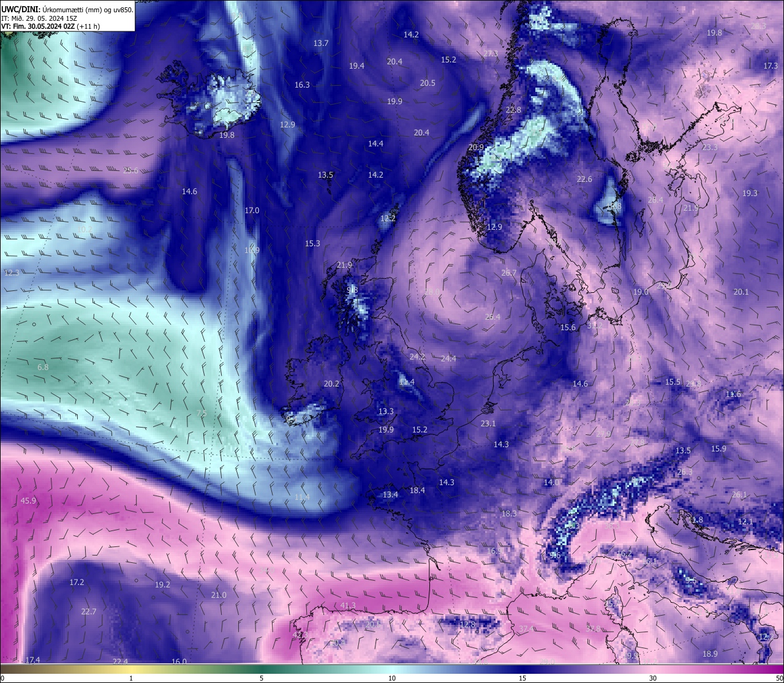Click the 14.4 map value
The width and height of the screenshot is (784, 683).
pos(375,143)
